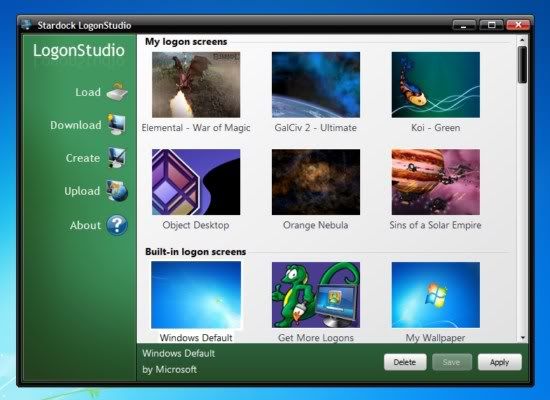The image size is (550, 400).
Task: Click the About question mark icon
Action: [x=117, y=225]
